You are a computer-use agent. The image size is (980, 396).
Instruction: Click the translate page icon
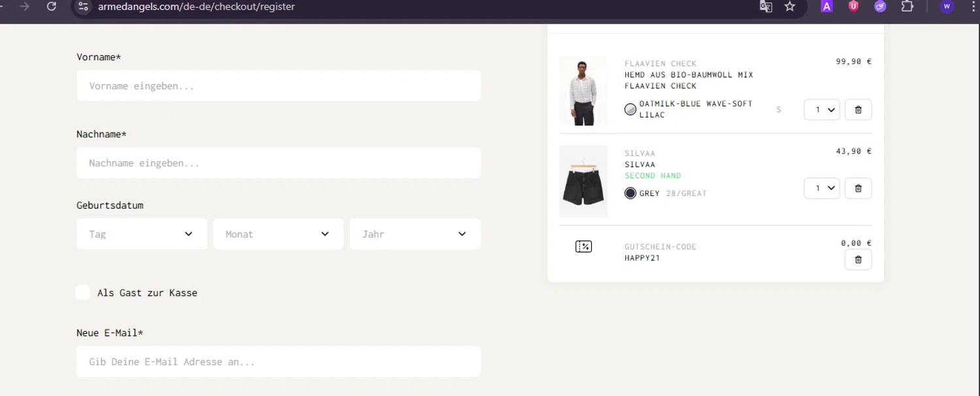click(x=766, y=7)
